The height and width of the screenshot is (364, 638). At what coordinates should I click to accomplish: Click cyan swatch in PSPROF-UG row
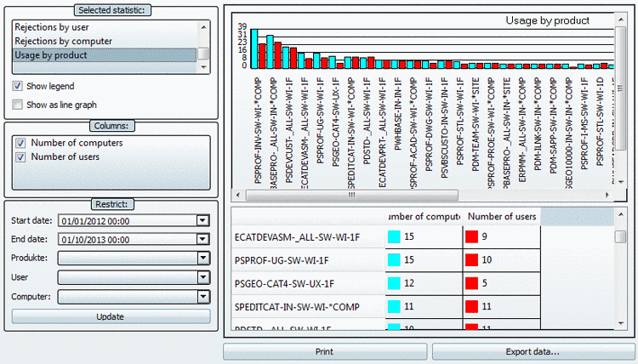click(394, 260)
